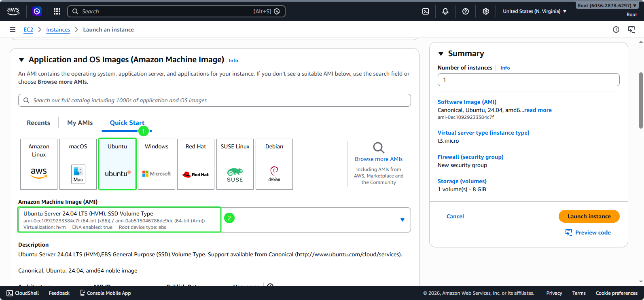Viewport: 644px width, 300px height.
Task: Select the Debian AMI tile
Action: pyautogui.click(x=274, y=164)
